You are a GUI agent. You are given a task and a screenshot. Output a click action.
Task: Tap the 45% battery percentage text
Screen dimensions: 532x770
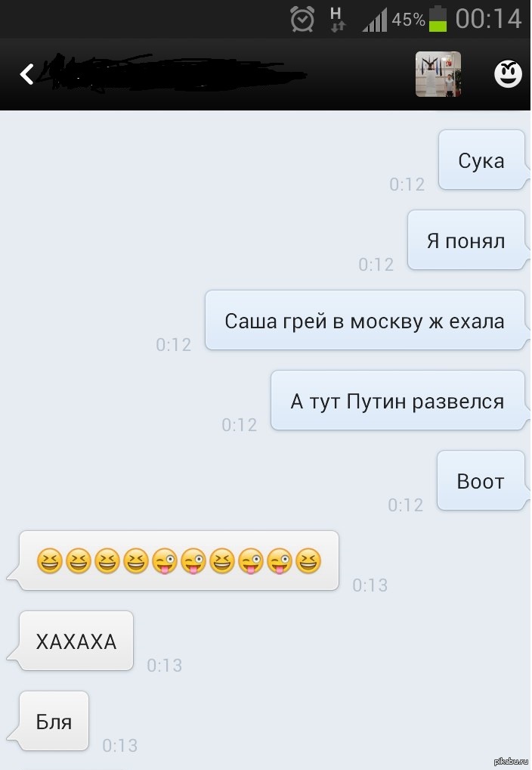pyautogui.click(x=408, y=19)
